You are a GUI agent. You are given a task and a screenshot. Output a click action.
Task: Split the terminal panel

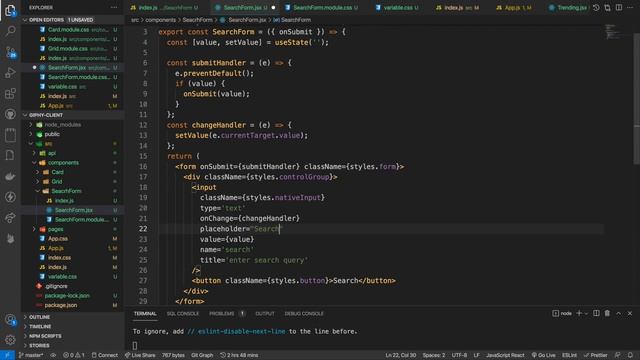click(x=596, y=313)
